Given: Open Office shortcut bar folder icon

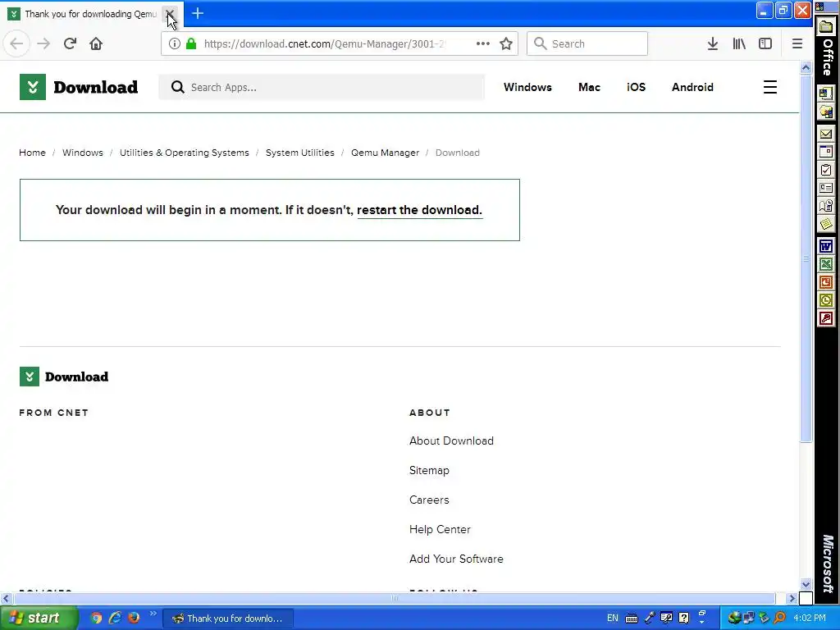Looking at the screenshot, I should 825,27.
